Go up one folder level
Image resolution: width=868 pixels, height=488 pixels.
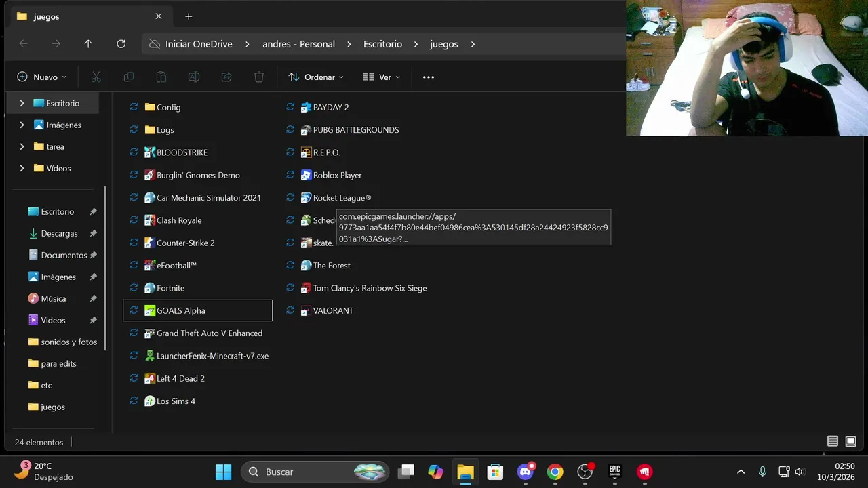(88, 44)
